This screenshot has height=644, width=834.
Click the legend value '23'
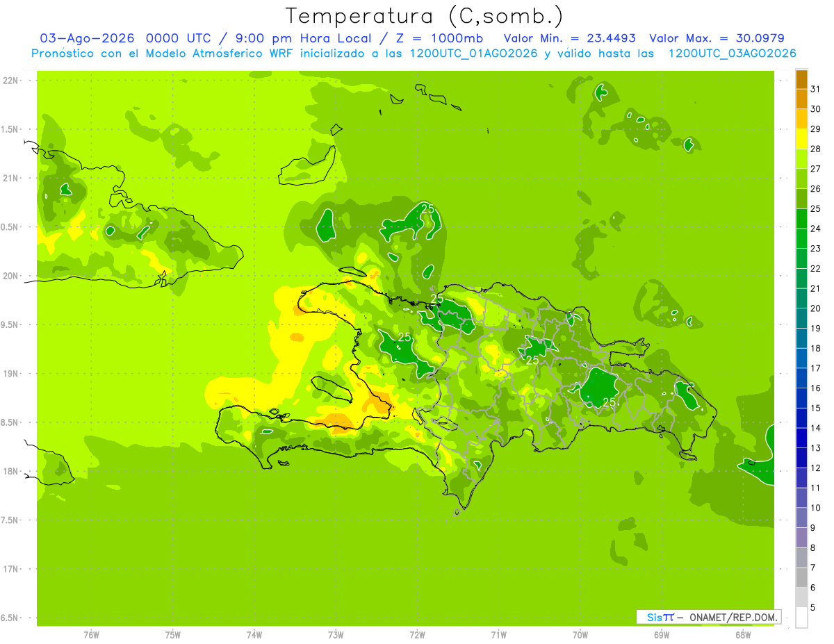[816, 249]
